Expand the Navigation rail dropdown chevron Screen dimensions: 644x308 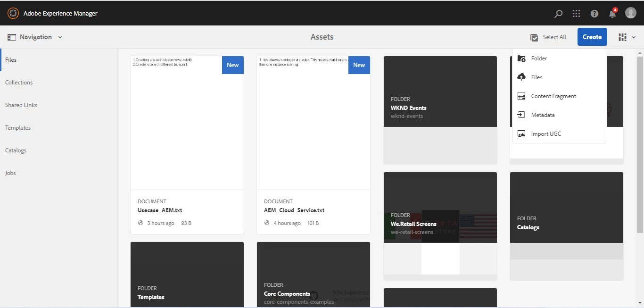60,37
